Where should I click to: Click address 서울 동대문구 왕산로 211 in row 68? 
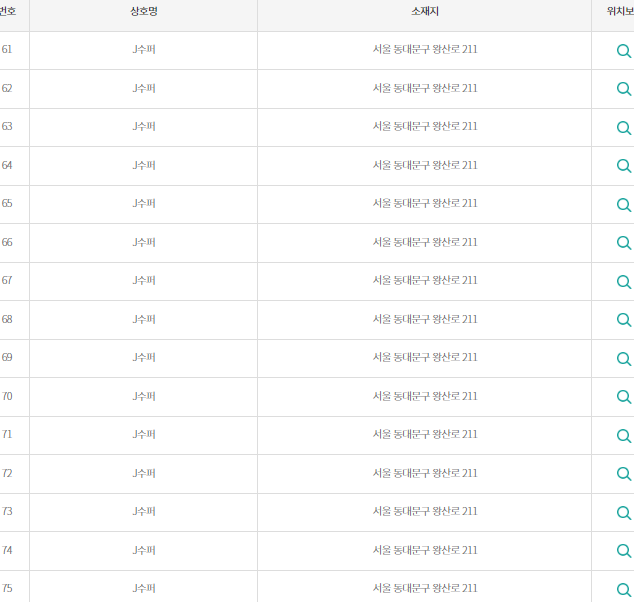[425, 319]
